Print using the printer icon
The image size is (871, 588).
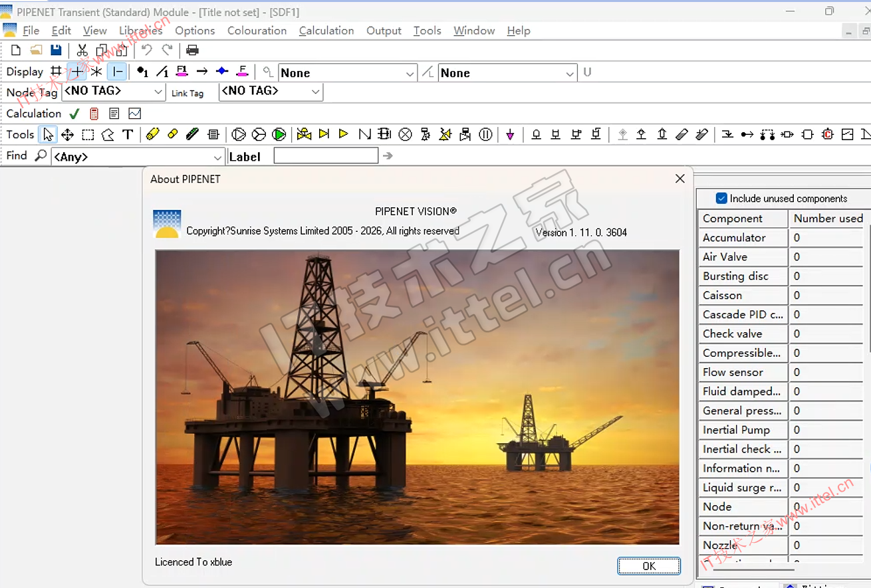(x=192, y=50)
